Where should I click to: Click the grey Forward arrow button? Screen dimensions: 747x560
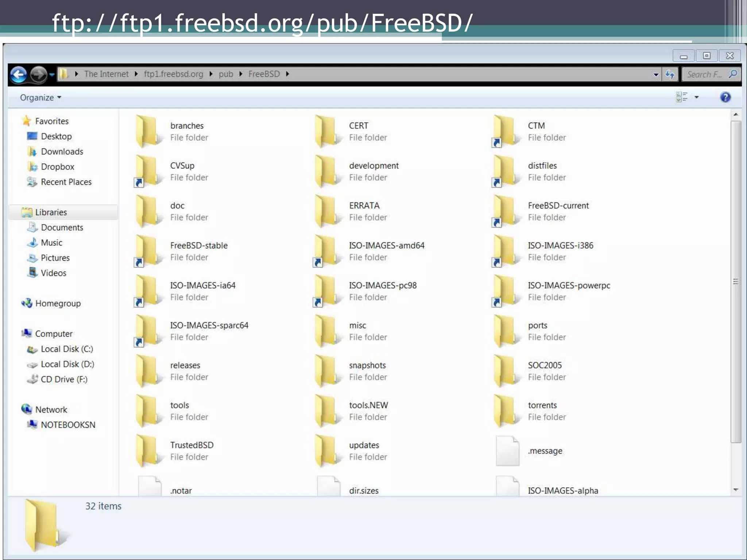(x=39, y=74)
